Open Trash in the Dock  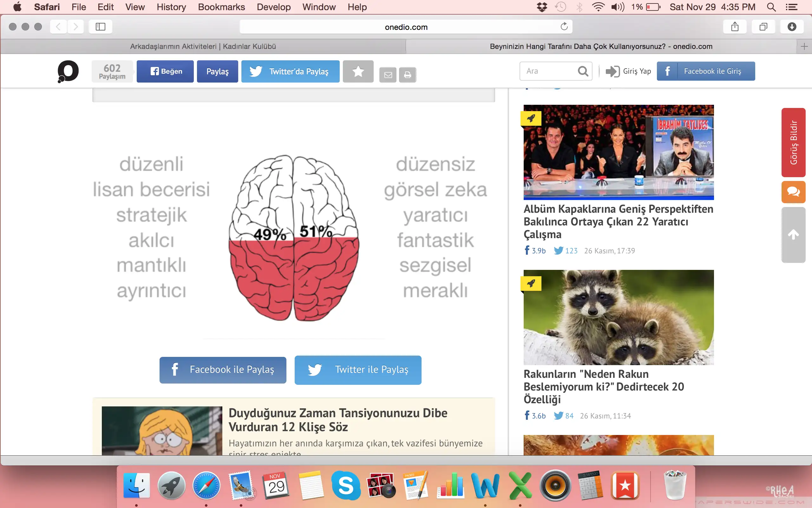click(675, 485)
